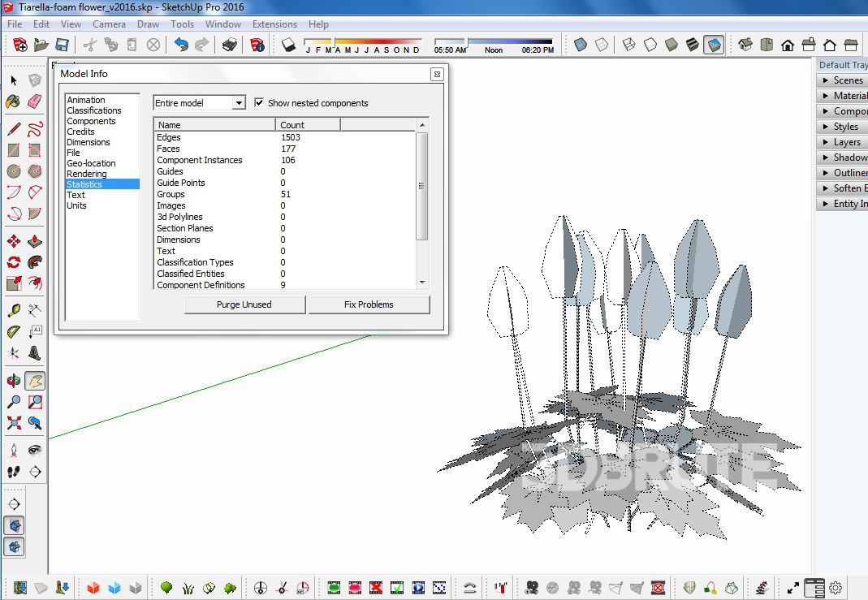Click the Undo arrow in toolbar
This screenshot has height=600, width=868.
181,45
